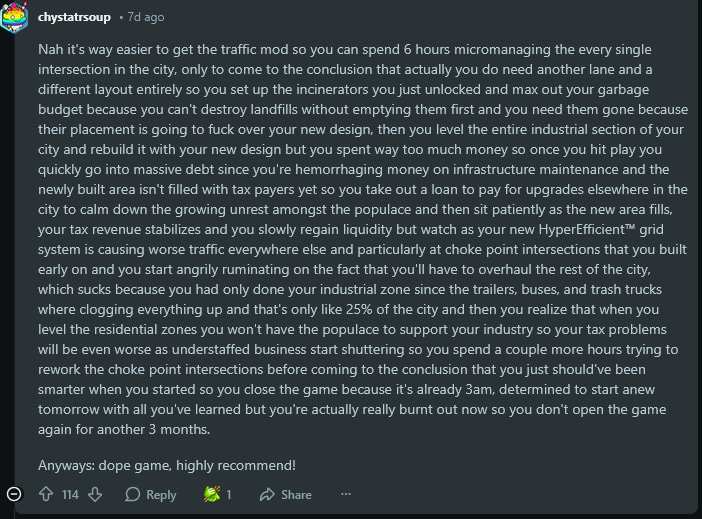Upvote the chystatrsoup comment
Screen dimensions: 702x519
coord(44,495)
